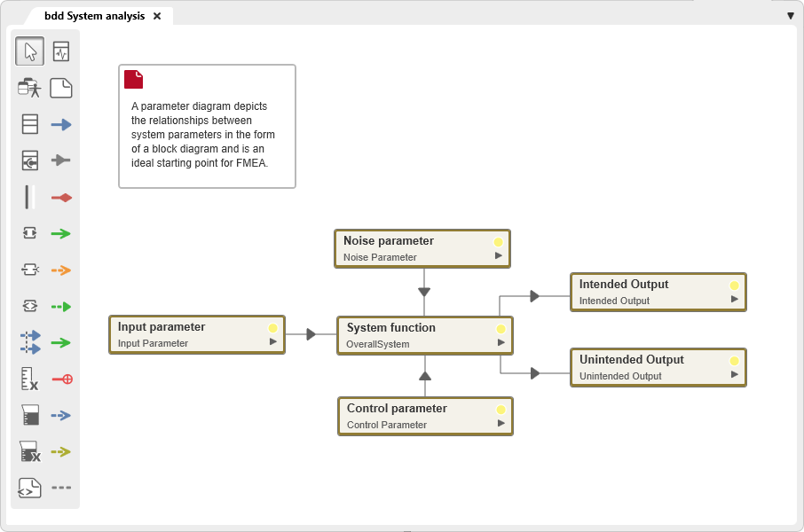Choose the gray dashed line tool
This screenshot has width=804, height=532.
[x=61, y=488]
